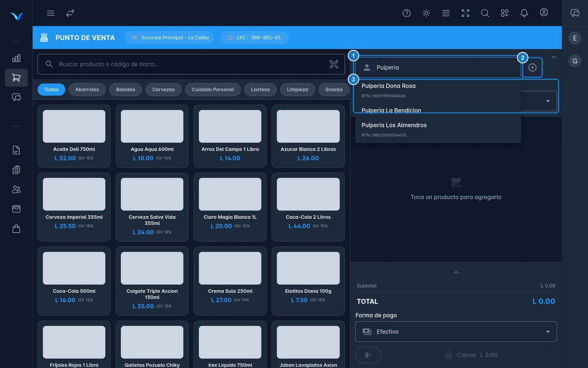
Task: Choose Pulperia Los Almendros from suggestions
Action: 438,130
